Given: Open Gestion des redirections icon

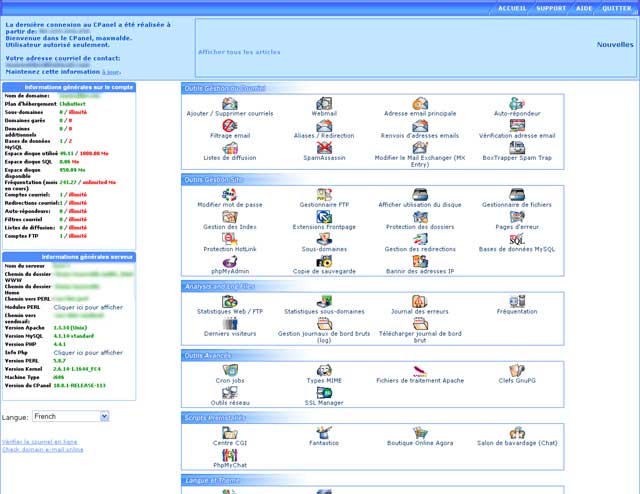Looking at the screenshot, I should click(x=420, y=239).
